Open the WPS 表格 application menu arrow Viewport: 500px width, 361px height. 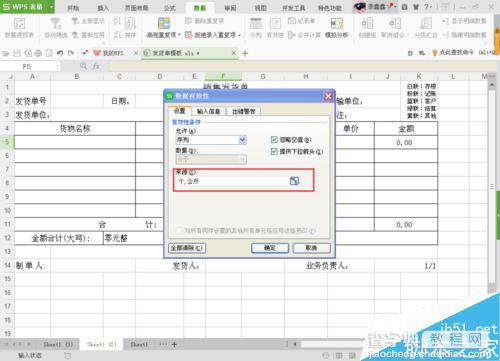[x=52, y=7]
